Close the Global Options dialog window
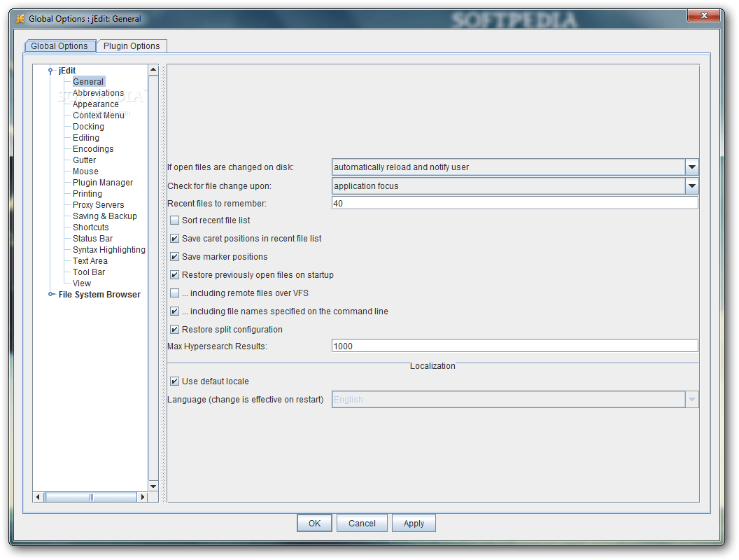This screenshot has height=560, width=739. coord(703,15)
